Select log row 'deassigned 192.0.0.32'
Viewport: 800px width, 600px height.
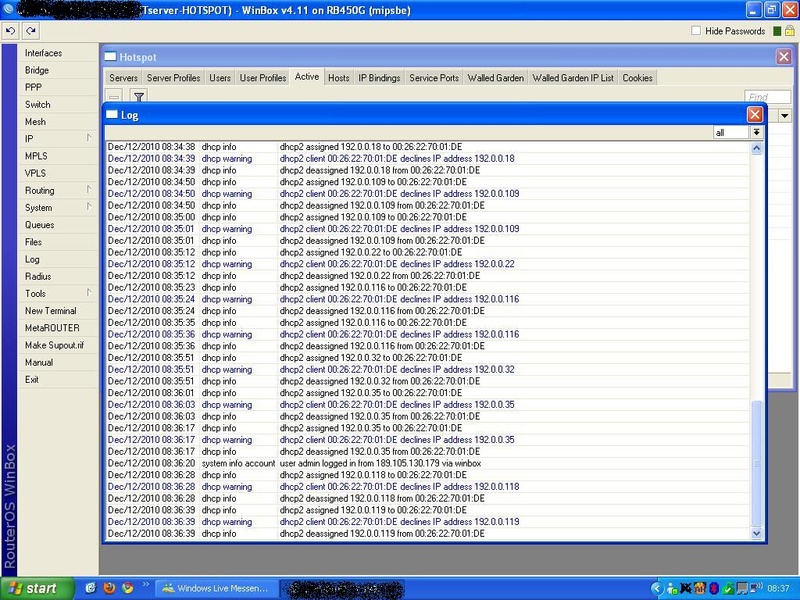(x=428, y=381)
